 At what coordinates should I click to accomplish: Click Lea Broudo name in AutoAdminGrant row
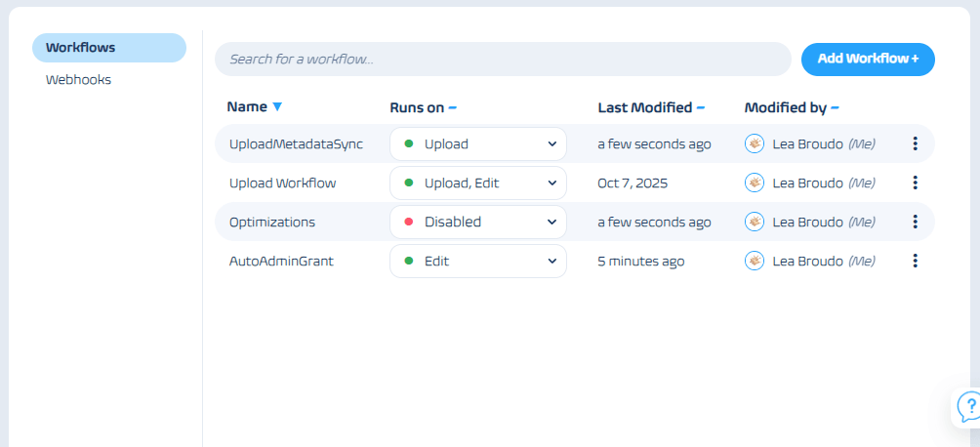[808, 262]
